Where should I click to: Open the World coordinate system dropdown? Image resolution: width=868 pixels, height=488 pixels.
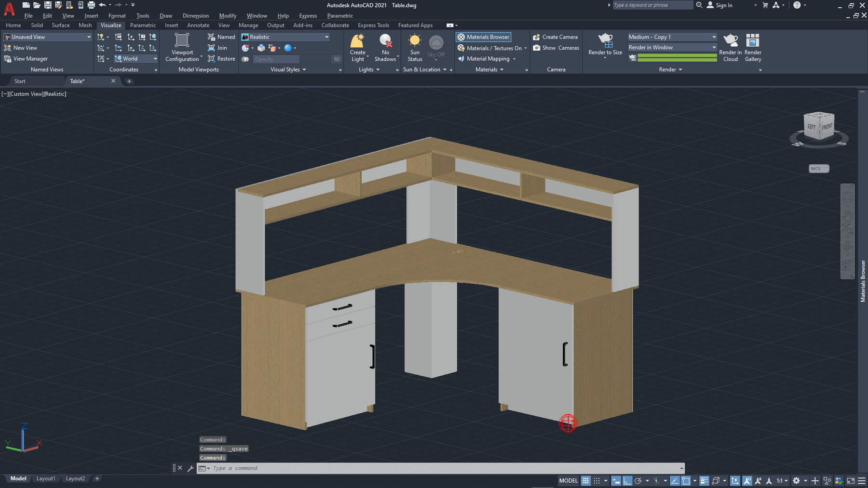[x=154, y=58]
